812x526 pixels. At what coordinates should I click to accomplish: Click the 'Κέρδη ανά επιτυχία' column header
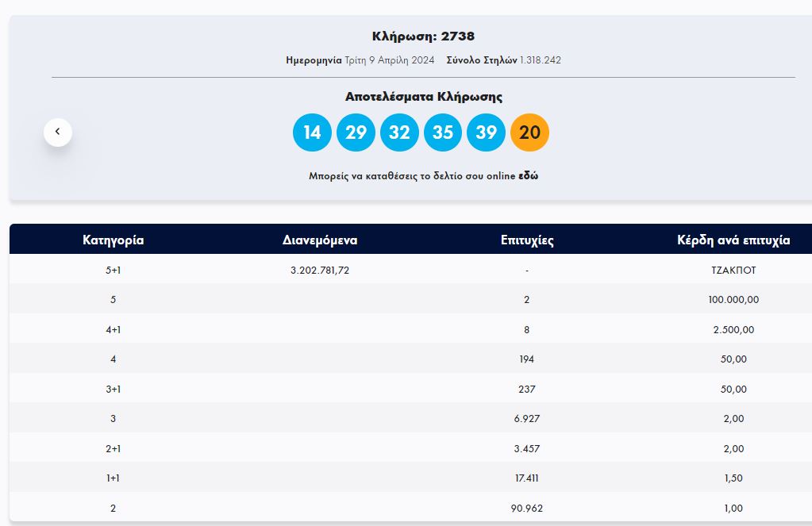tap(733, 240)
